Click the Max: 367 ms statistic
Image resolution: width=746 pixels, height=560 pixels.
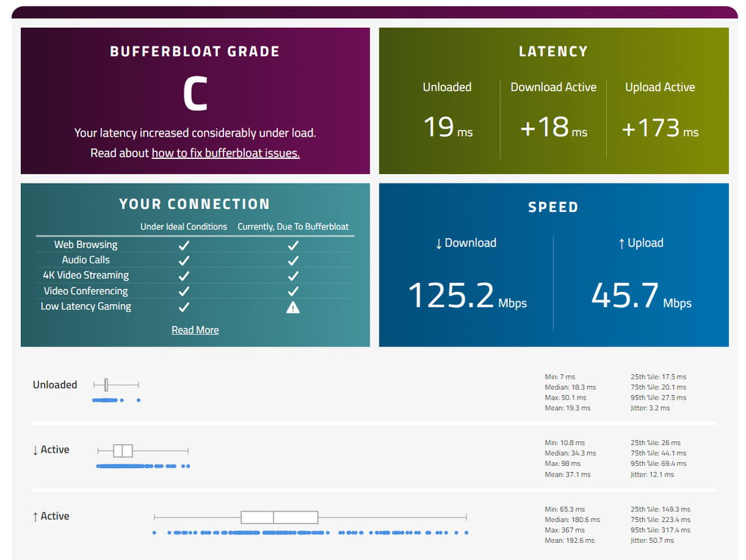[565, 530]
